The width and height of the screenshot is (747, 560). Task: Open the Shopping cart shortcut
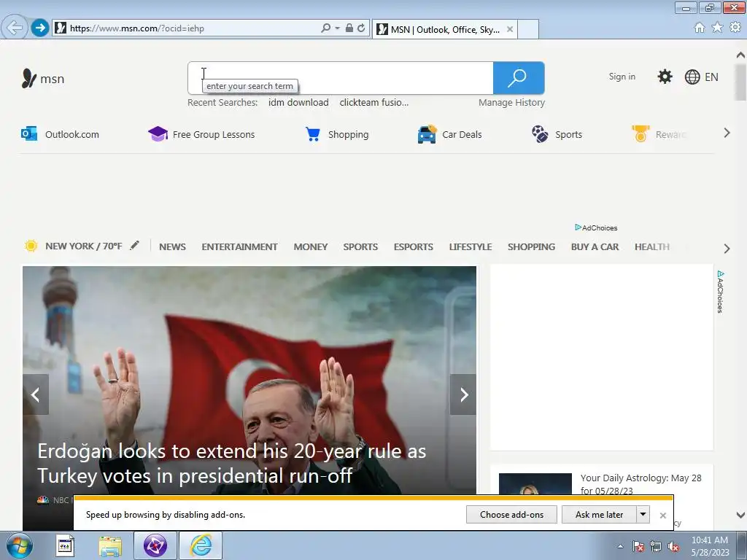(x=337, y=134)
